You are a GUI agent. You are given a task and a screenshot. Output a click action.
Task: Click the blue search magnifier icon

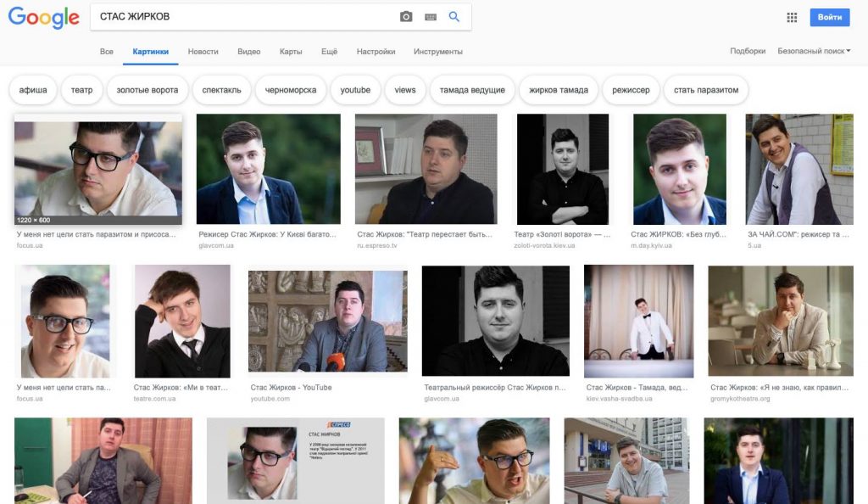click(454, 17)
